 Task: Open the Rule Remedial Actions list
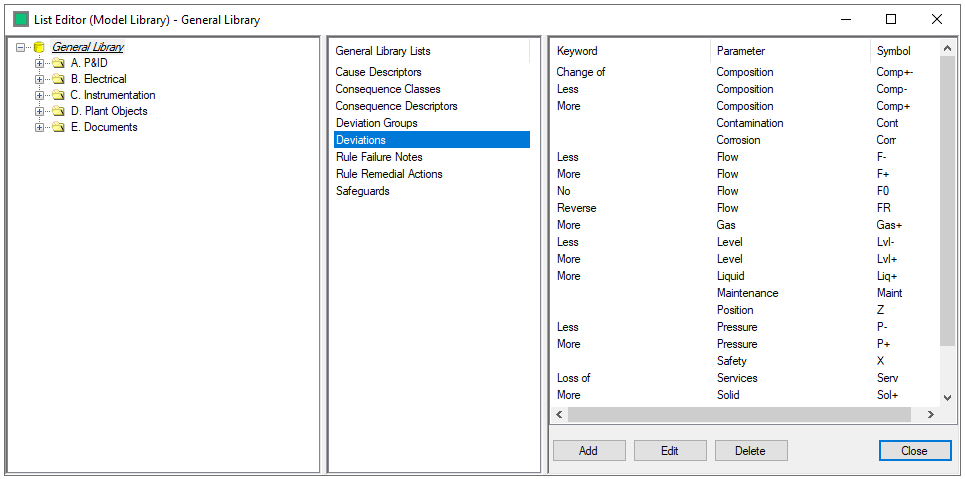pos(389,174)
